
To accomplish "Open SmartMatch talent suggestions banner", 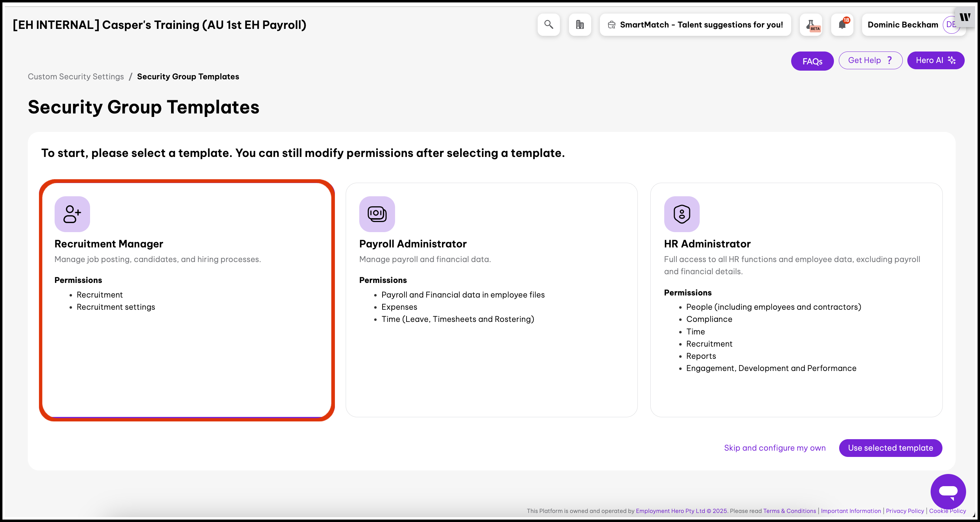I will (x=695, y=25).
